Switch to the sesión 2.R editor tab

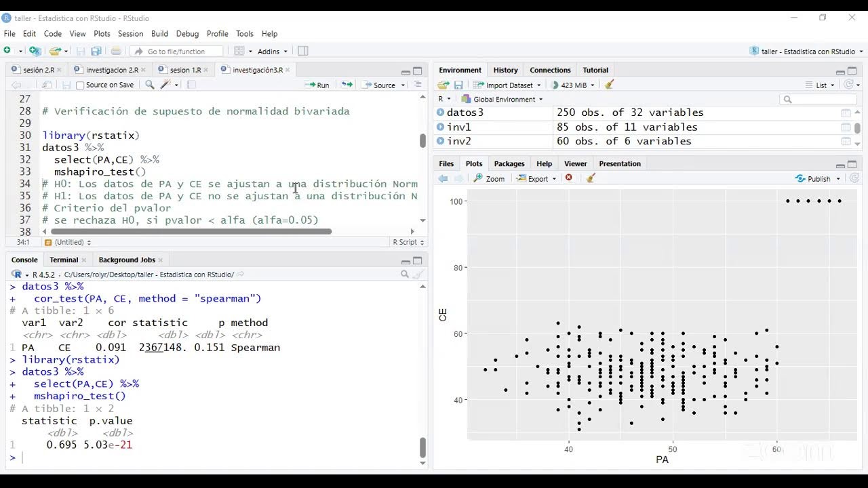point(38,70)
